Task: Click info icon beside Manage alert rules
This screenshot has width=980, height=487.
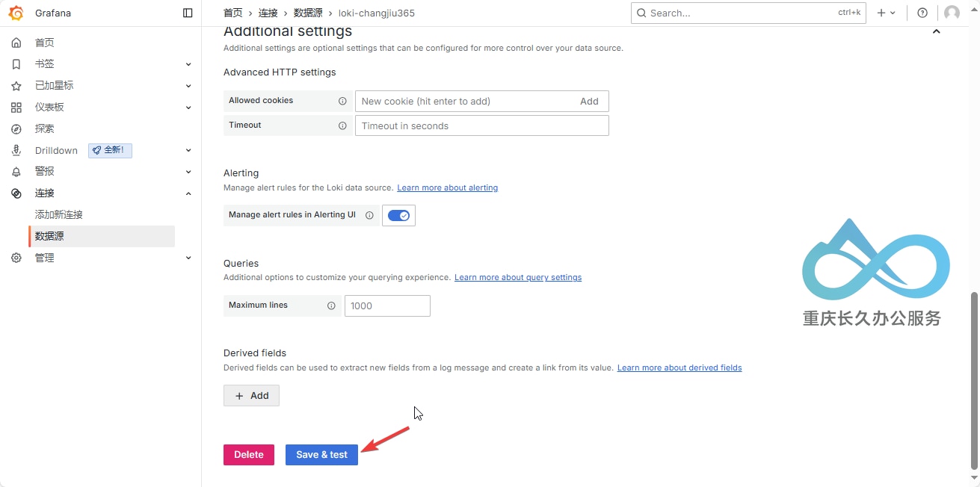Action: [369, 215]
